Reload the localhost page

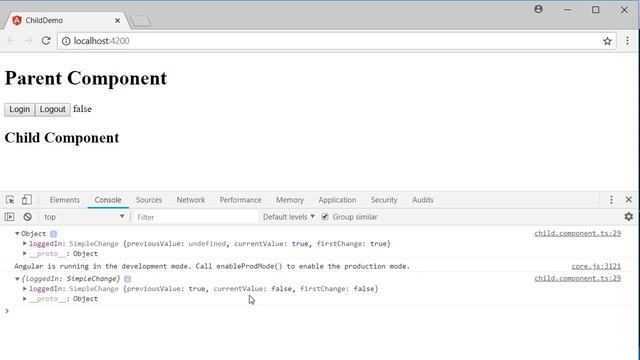point(46,41)
